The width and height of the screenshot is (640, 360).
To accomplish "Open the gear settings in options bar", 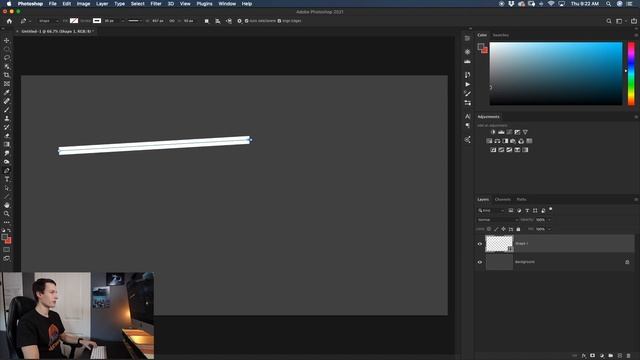I will tap(240, 21).
